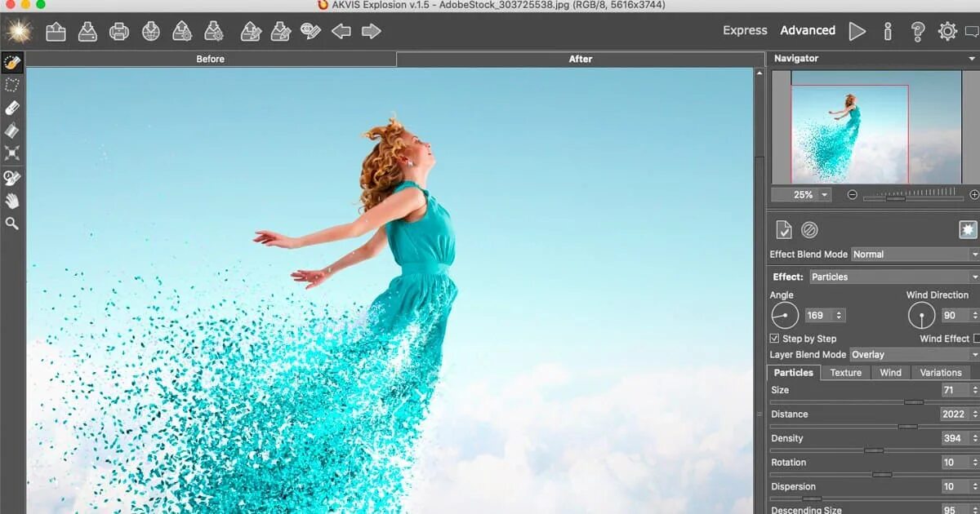Zoom in with Navigator plus button
This screenshot has width=980, height=514.
coord(973,195)
